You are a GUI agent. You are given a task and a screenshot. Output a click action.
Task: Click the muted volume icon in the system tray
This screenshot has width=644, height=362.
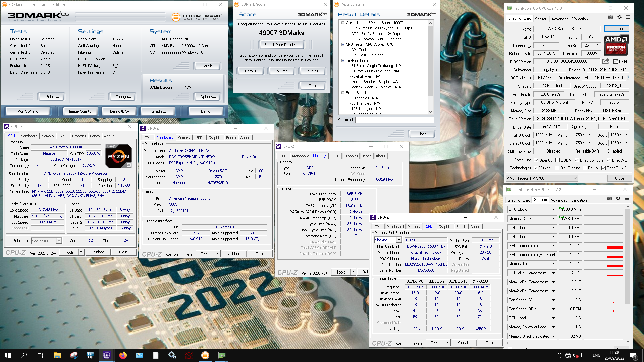[576, 355]
